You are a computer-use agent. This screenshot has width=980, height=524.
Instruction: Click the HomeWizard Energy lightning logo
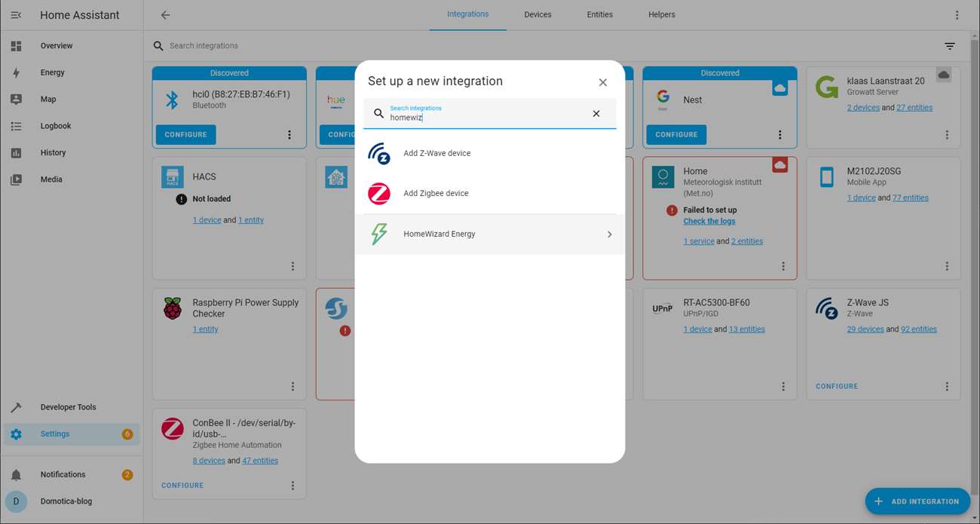pyautogui.click(x=379, y=234)
